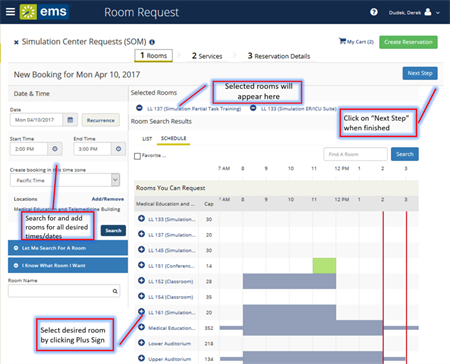Open My Cart shopping cart

(x=356, y=41)
